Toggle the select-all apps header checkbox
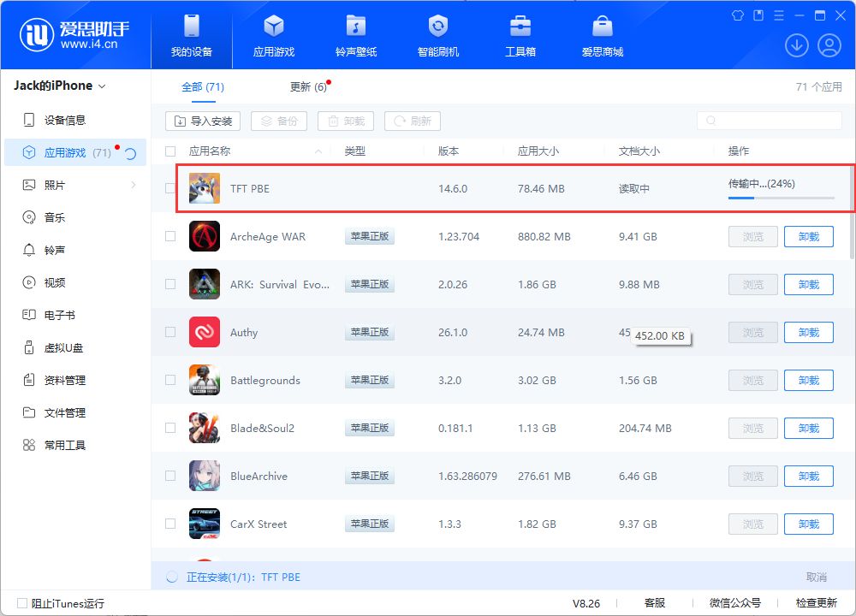This screenshot has width=856, height=616. 170,151
